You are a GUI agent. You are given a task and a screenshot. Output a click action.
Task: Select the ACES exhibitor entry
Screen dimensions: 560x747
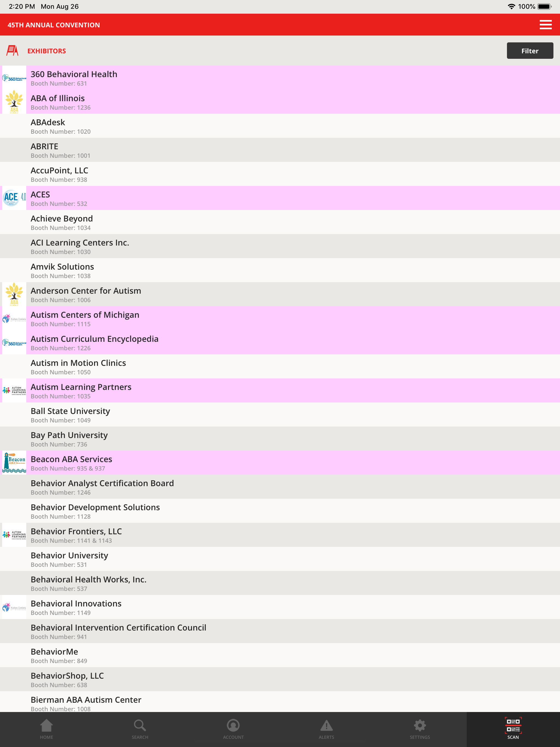click(x=280, y=198)
